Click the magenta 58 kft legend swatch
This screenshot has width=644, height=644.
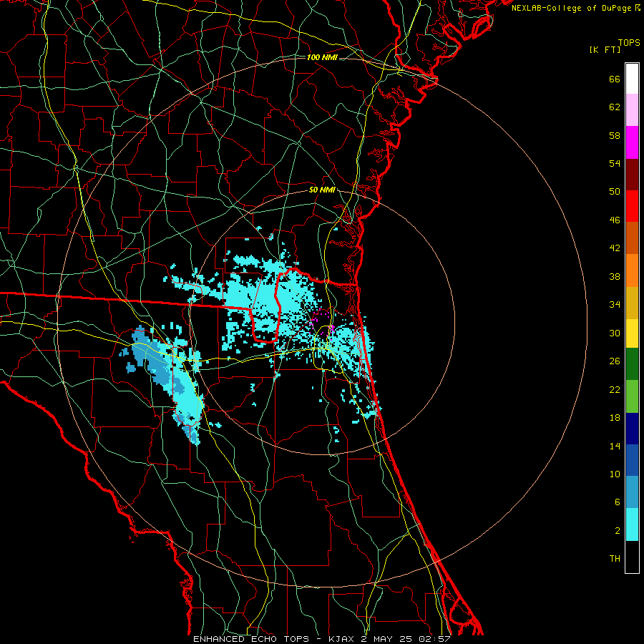click(x=632, y=142)
